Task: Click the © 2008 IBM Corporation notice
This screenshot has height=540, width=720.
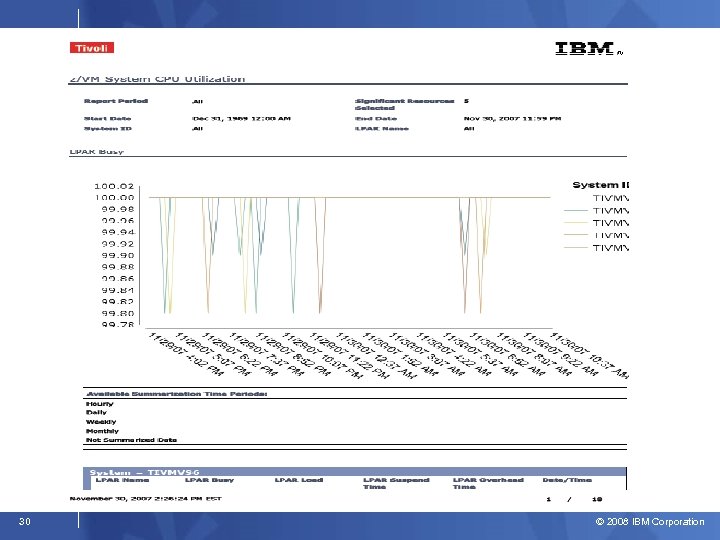Action: pyautogui.click(x=650, y=522)
